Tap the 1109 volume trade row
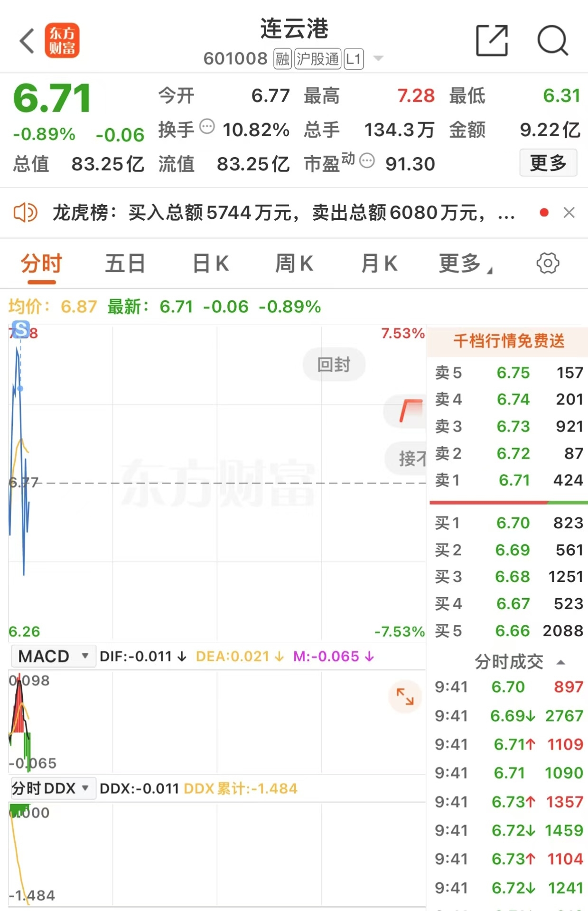 coord(508,744)
